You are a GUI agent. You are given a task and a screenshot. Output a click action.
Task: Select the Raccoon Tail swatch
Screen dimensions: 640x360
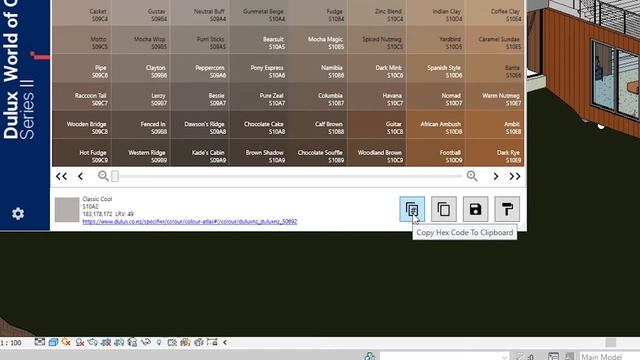[82, 96]
